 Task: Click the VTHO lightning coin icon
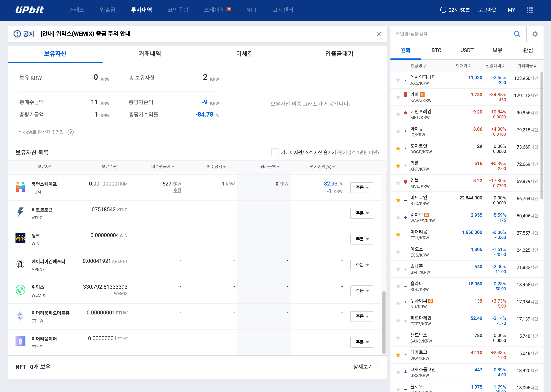coord(20,212)
